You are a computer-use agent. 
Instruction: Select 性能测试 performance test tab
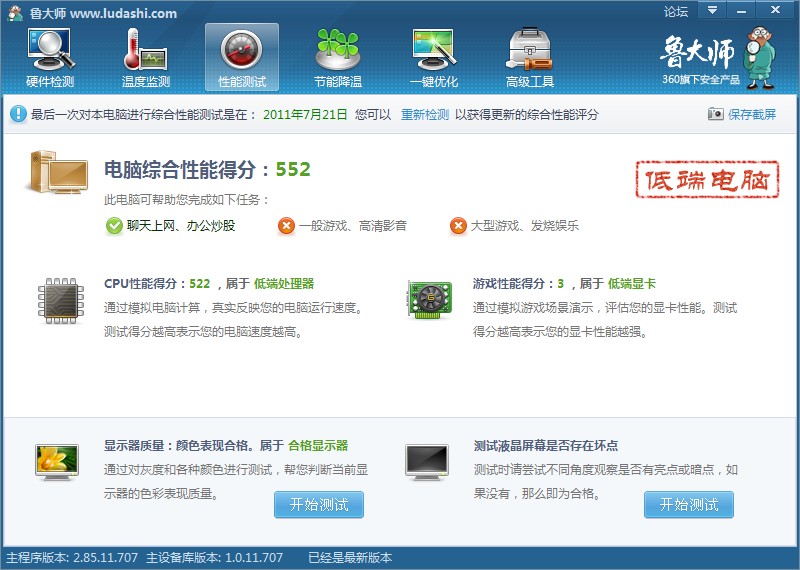(x=242, y=58)
